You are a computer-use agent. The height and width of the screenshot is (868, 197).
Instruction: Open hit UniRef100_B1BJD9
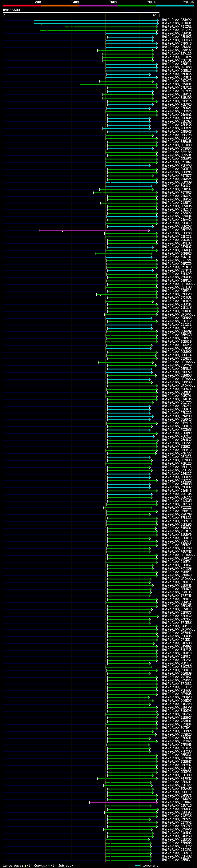[x=176, y=98]
